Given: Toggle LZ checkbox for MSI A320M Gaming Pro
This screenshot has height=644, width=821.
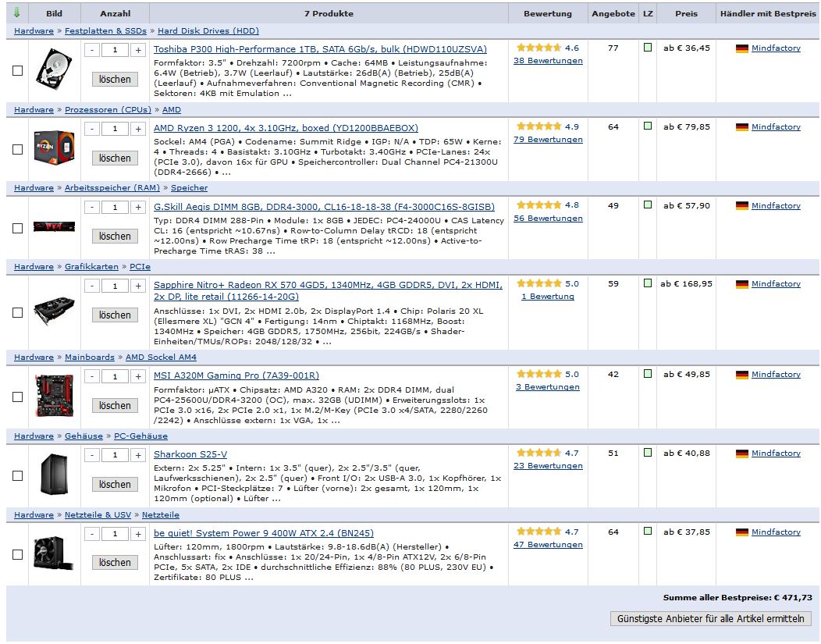Looking at the screenshot, I should coord(648,374).
